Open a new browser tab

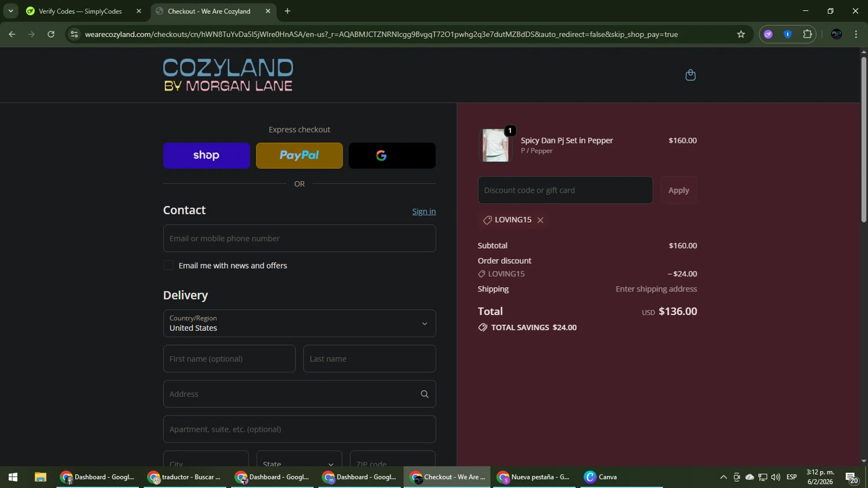point(287,11)
